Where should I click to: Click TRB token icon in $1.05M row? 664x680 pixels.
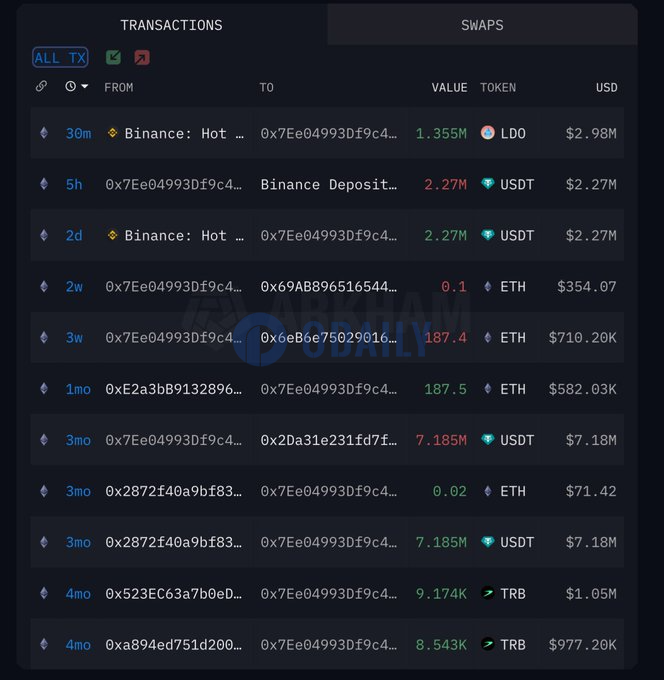tap(488, 592)
